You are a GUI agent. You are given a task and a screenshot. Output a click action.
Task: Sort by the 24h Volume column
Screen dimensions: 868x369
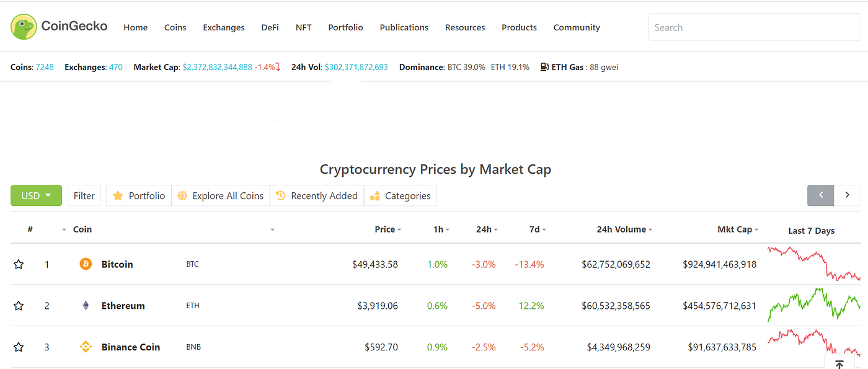pyautogui.click(x=624, y=229)
